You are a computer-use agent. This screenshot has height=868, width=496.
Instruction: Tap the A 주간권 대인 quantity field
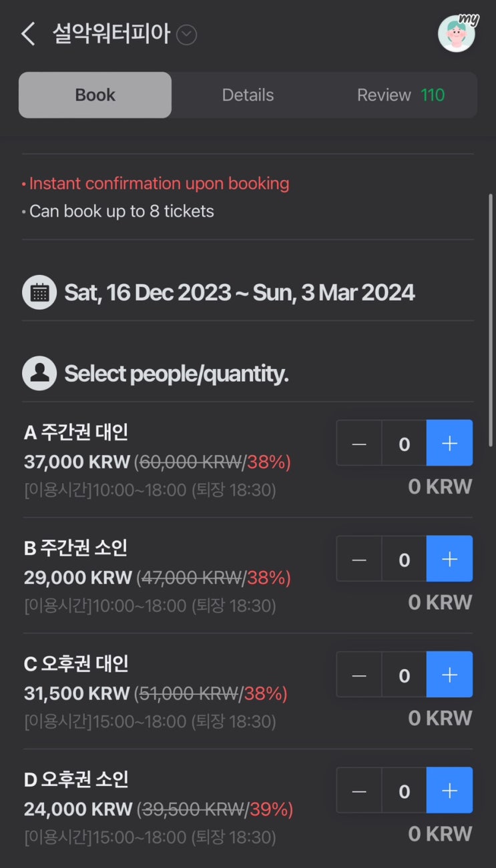point(404,443)
